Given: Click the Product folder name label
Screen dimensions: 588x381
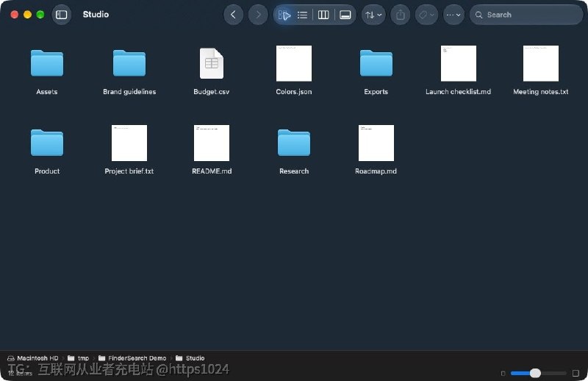Looking at the screenshot, I should [x=47, y=171].
